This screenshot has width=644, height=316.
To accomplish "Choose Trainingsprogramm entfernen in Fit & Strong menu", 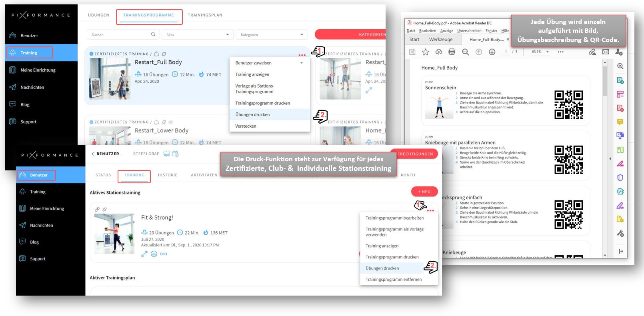I will (x=399, y=280).
